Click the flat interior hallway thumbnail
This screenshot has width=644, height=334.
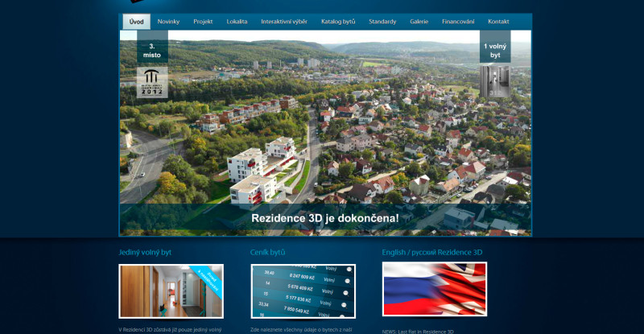click(x=171, y=291)
